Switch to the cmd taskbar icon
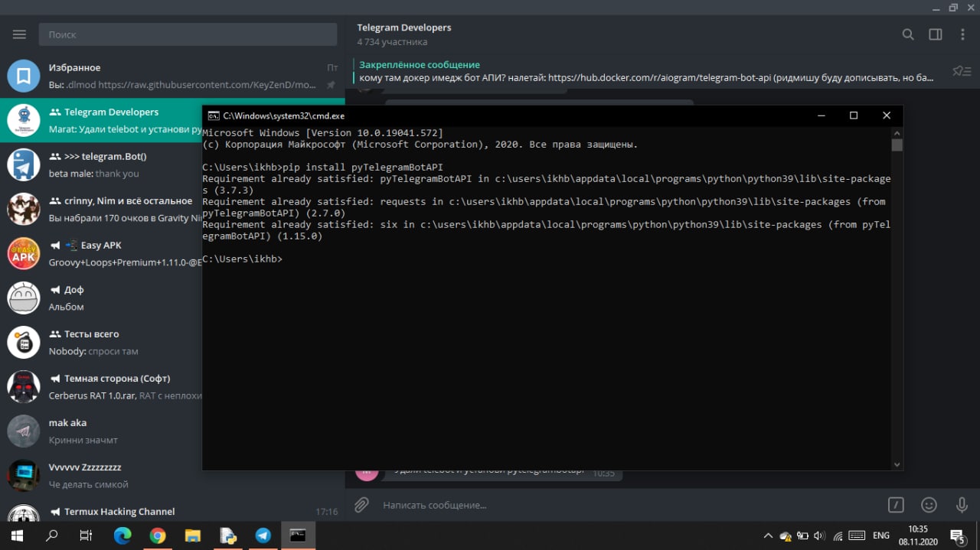Screen dimensions: 980x550 point(298,535)
